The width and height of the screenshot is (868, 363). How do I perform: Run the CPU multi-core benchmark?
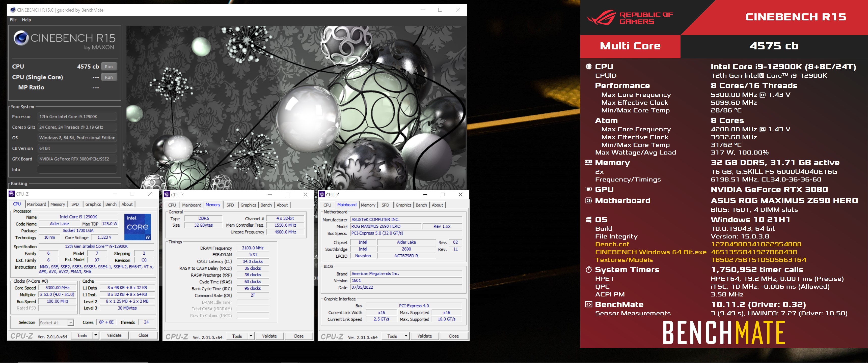pyautogui.click(x=109, y=66)
